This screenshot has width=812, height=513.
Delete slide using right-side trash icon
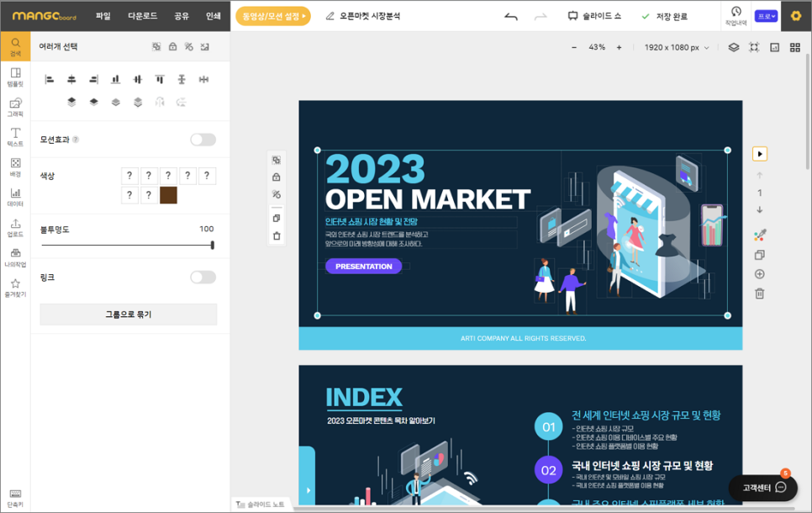coord(760,294)
